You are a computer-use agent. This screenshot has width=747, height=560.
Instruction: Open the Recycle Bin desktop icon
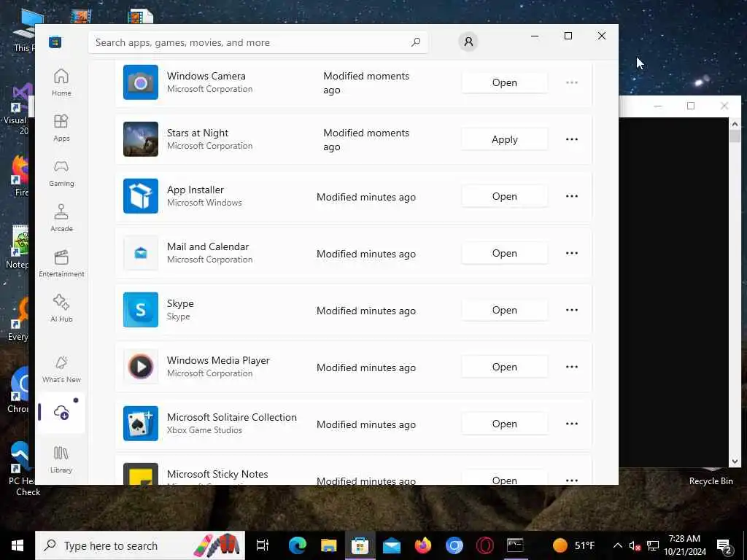coord(711,477)
